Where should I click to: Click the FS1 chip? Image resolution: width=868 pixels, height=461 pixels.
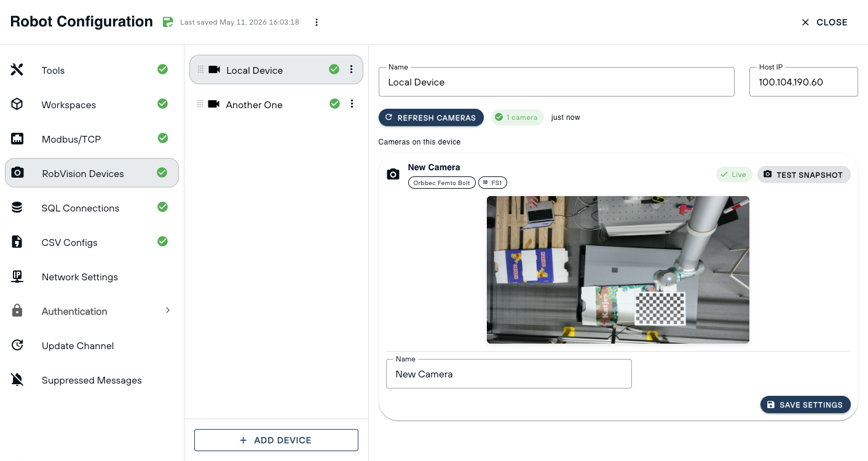pos(492,183)
